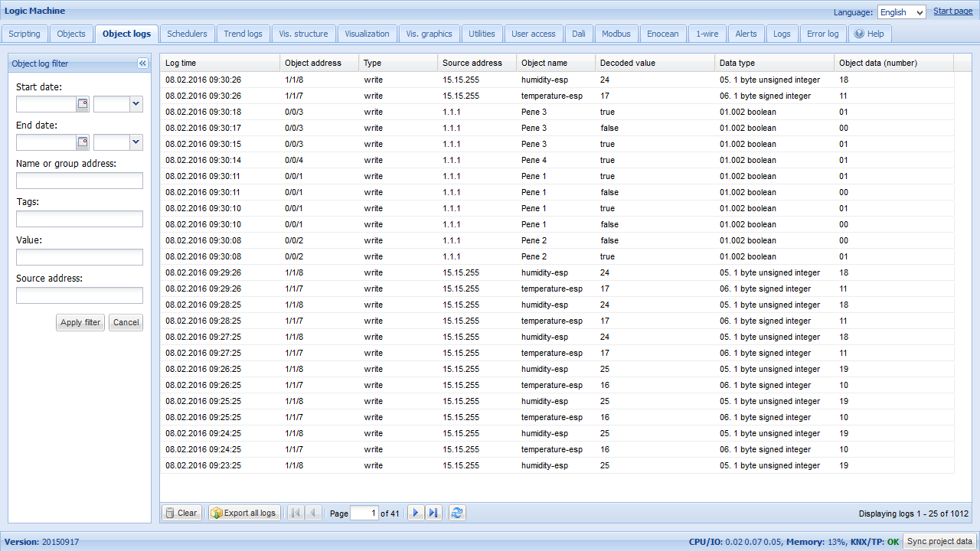
Task: Select the Schedulers tab
Action: 187,34
